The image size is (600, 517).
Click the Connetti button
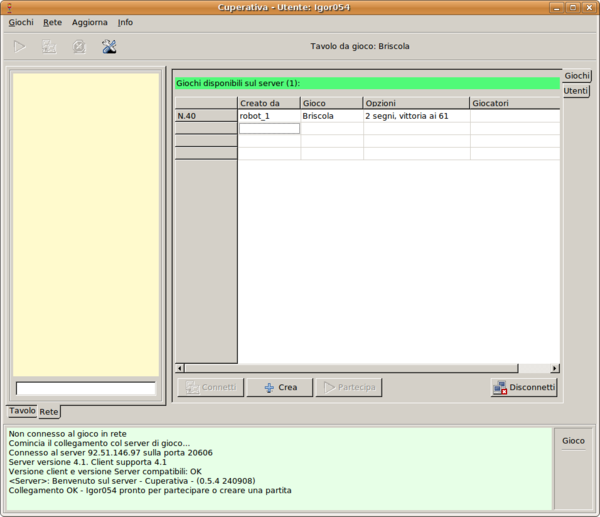(x=210, y=388)
